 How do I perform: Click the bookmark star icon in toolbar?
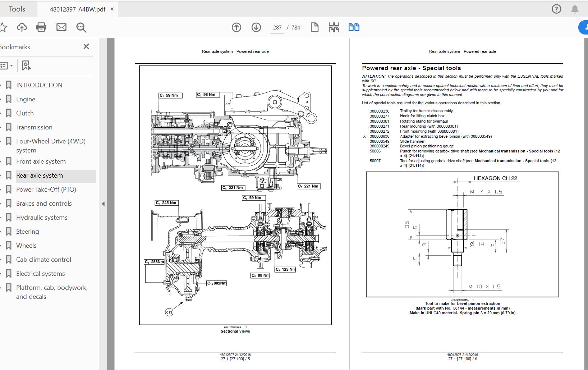pyautogui.click(x=3, y=27)
